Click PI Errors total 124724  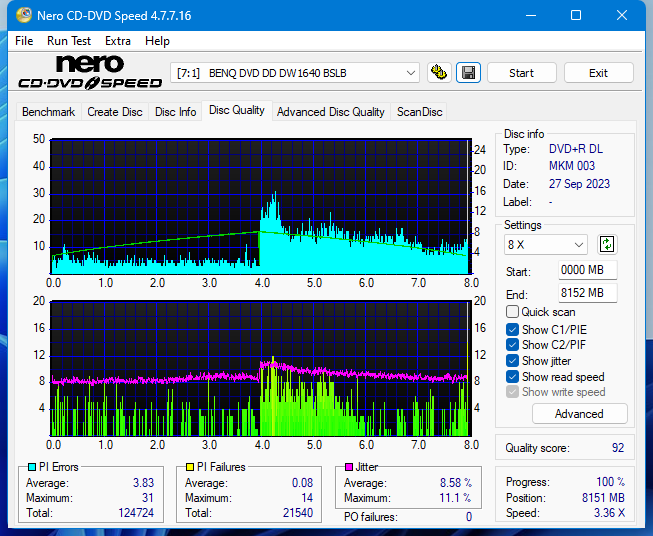point(136,513)
